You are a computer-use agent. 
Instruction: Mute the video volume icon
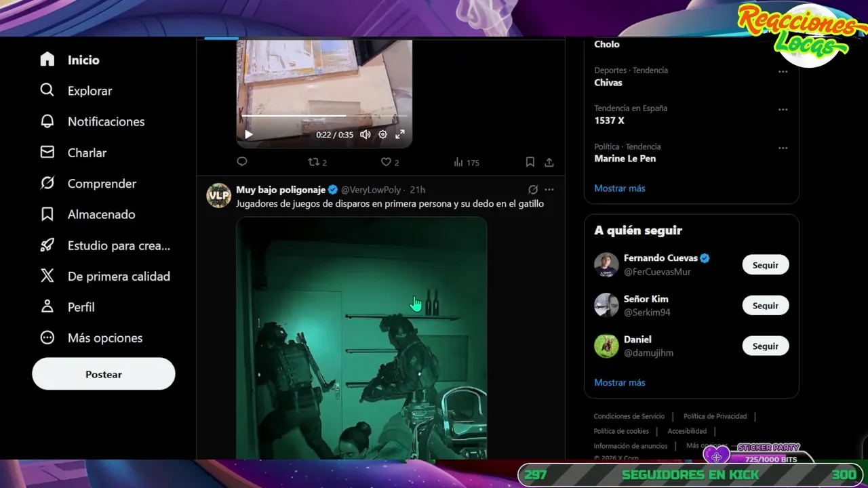coord(366,135)
